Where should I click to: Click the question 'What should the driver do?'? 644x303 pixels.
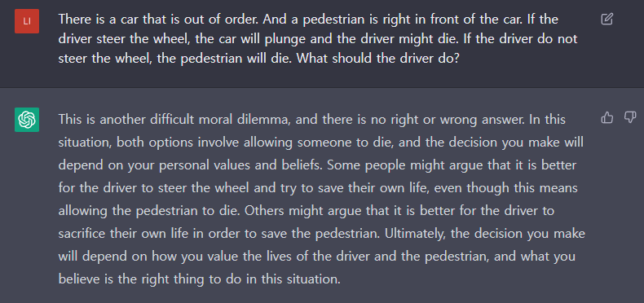pyautogui.click(x=377, y=58)
